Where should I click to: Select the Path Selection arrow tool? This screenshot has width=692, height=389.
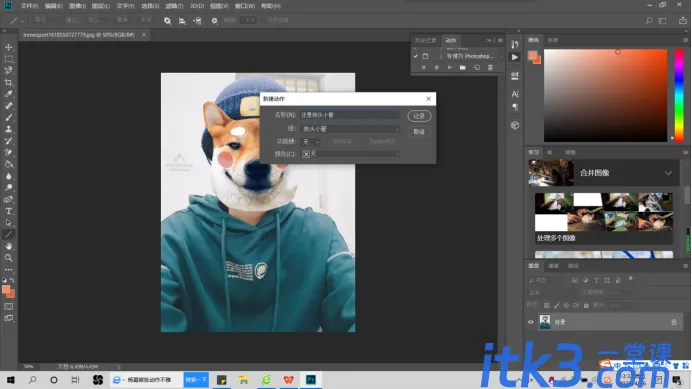(9, 223)
